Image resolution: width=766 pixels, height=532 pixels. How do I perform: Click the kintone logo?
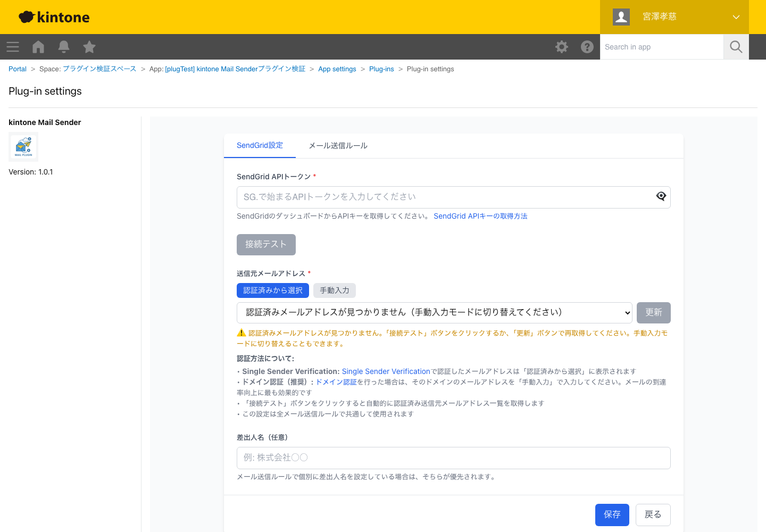coord(54,17)
